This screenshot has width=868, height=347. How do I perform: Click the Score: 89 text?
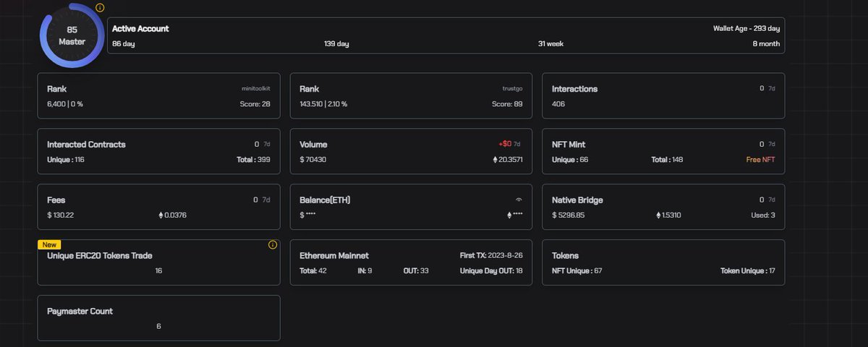(x=507, y=104)
